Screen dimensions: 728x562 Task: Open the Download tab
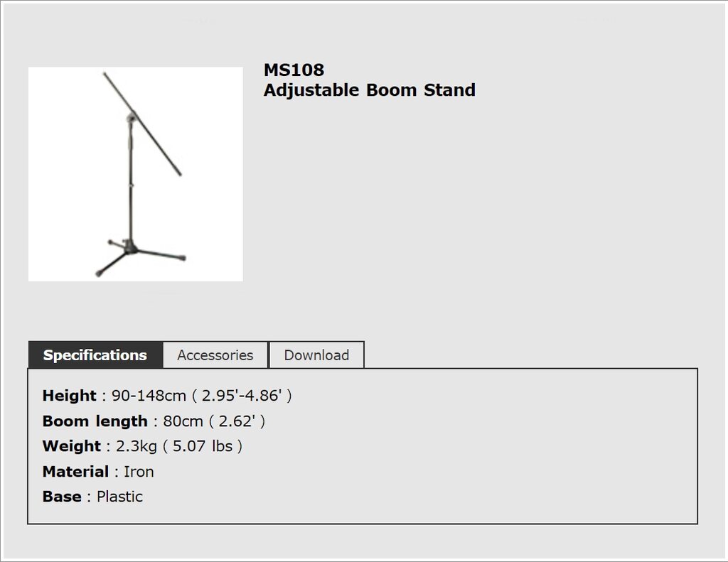[x=316, y=355]
